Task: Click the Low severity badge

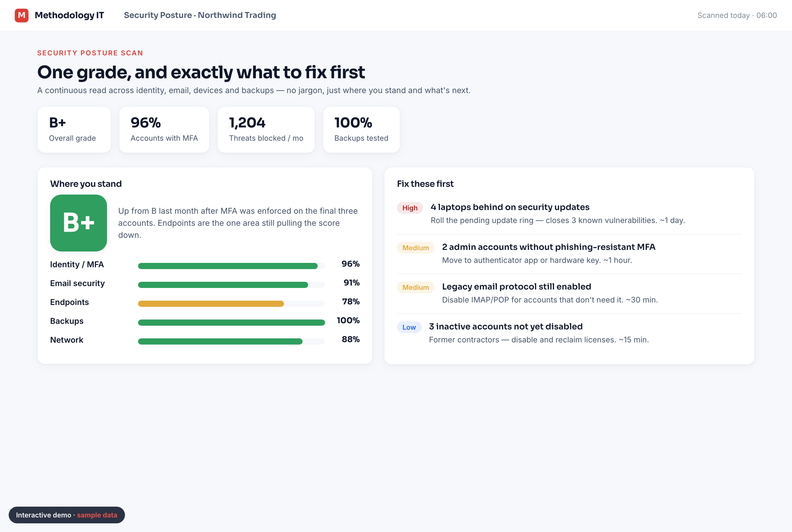Action: (409, 328)
